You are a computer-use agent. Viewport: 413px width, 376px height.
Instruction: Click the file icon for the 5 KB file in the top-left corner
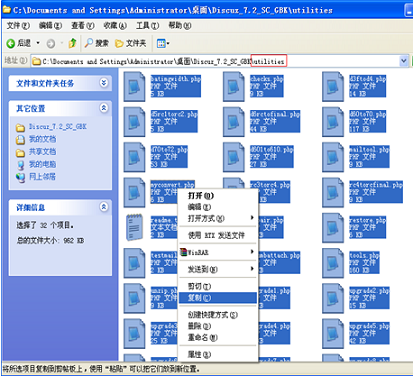point(134,86)
